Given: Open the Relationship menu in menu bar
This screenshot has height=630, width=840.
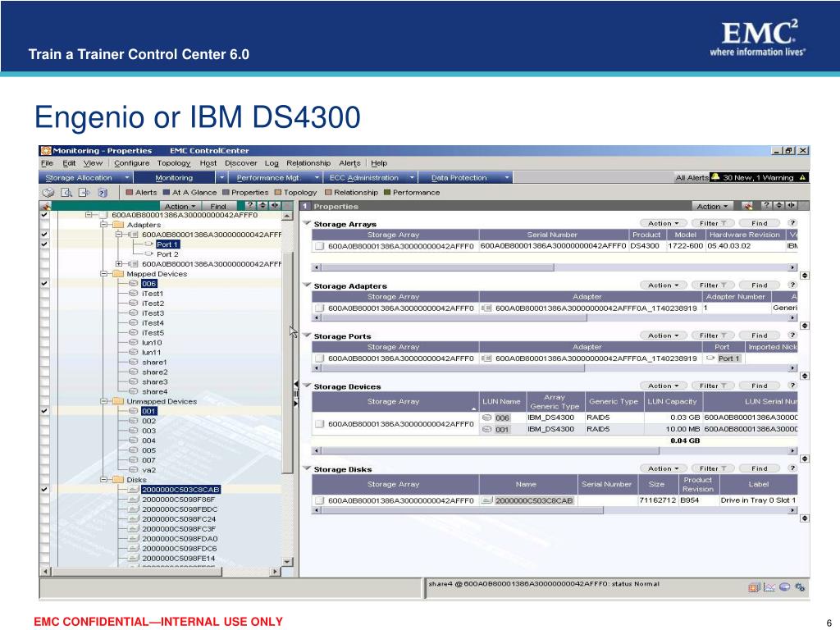Looking at the screenshot, I should click(308, 163).
